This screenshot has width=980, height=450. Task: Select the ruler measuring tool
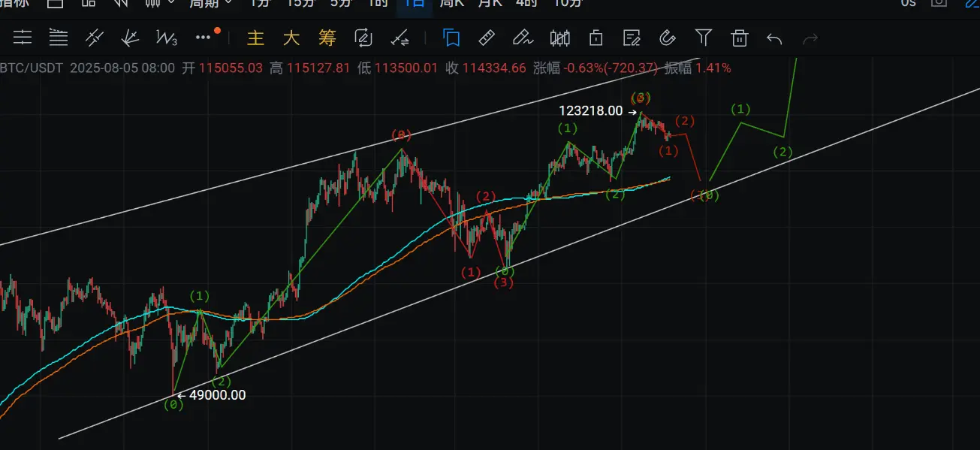(x=487, y=38)
